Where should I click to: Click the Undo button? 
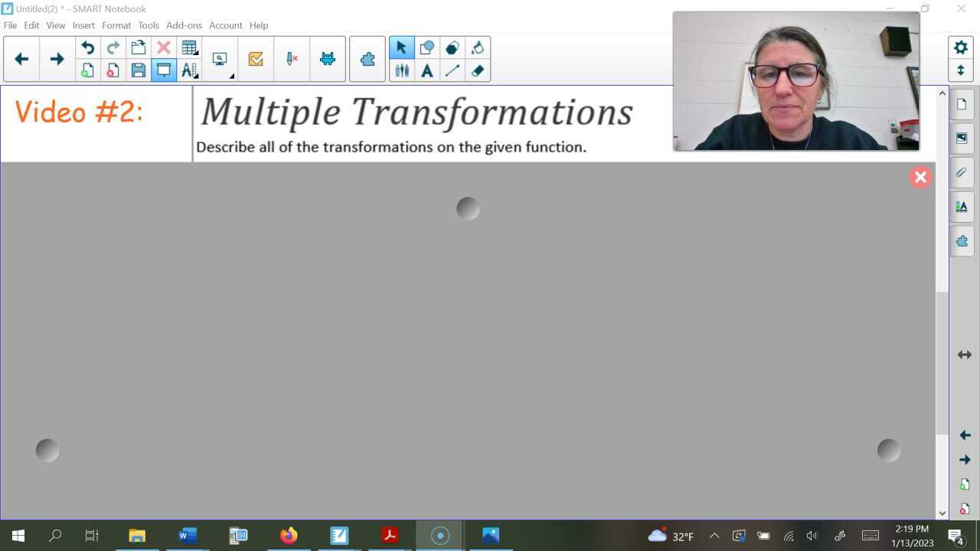coord(87,47)
